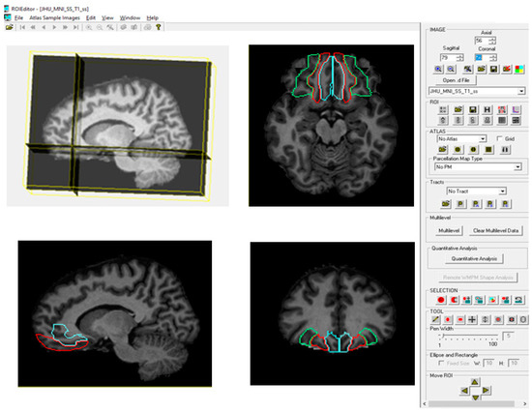Expand the No Tract dropdown

click(x=476, y=191)
